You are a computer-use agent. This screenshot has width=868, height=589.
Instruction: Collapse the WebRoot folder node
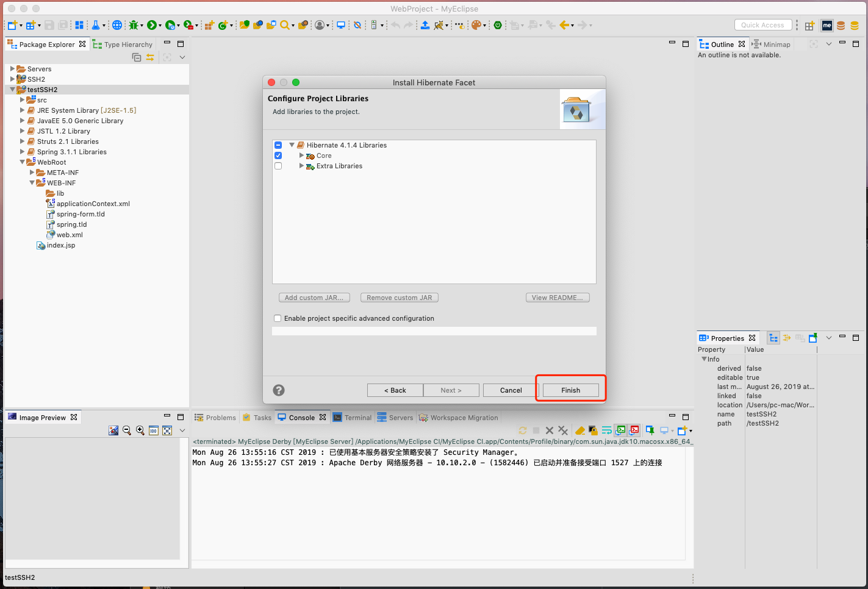[22, 162]
